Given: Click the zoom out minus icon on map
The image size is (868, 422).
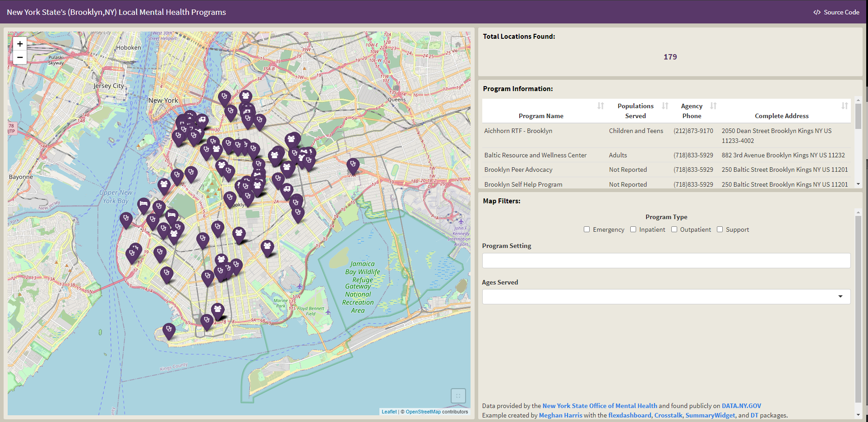Looking at the screenshot, I should coord(19,57).
